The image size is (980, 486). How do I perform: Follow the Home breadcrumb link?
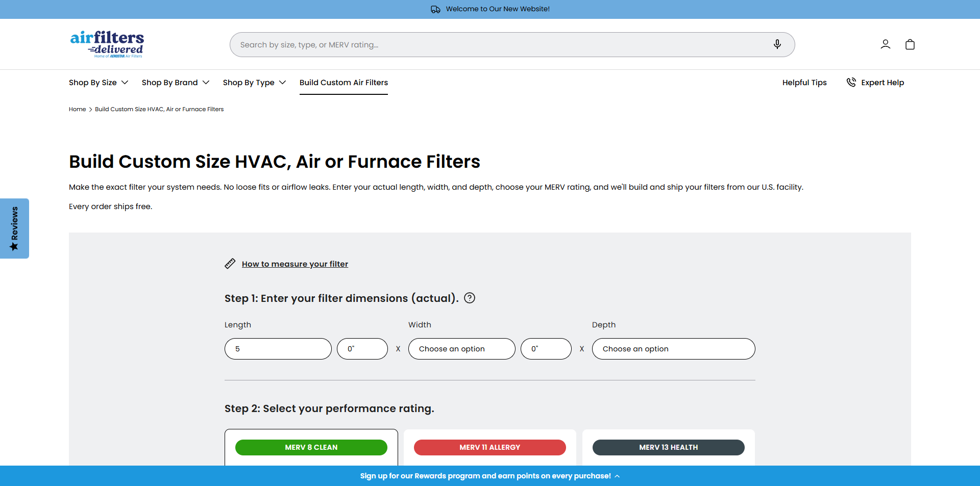[77, 109]
